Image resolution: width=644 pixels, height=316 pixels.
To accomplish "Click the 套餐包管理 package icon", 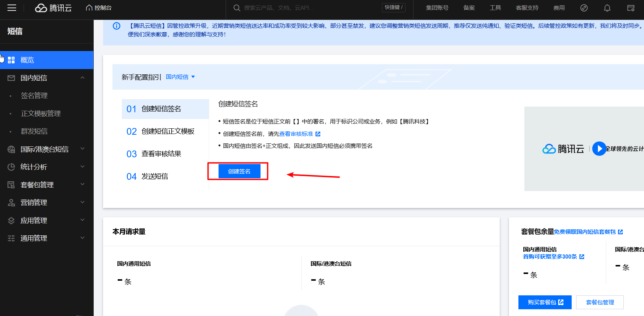I will 11,185.
